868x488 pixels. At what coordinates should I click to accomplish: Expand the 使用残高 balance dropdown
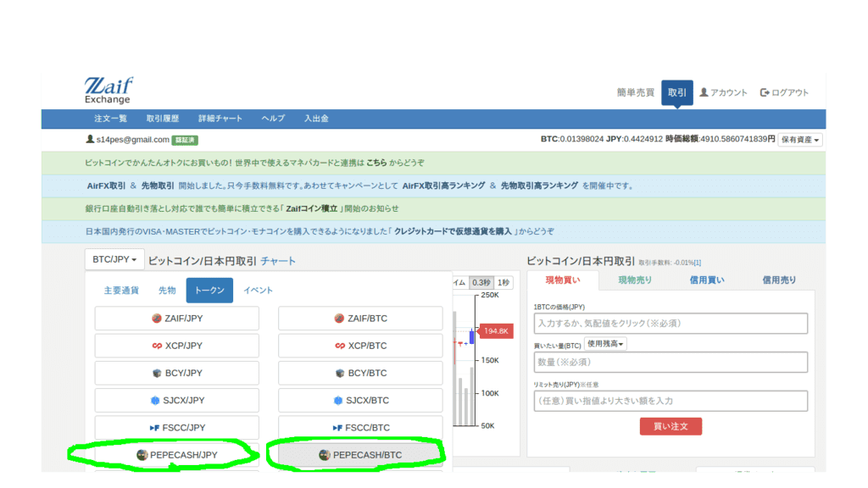(605, 344)
